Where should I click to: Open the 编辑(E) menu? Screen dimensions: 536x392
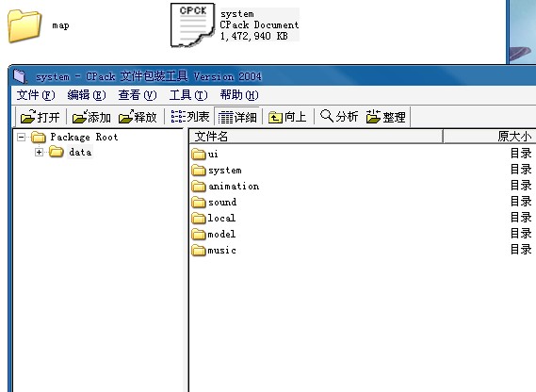[87, 95]
